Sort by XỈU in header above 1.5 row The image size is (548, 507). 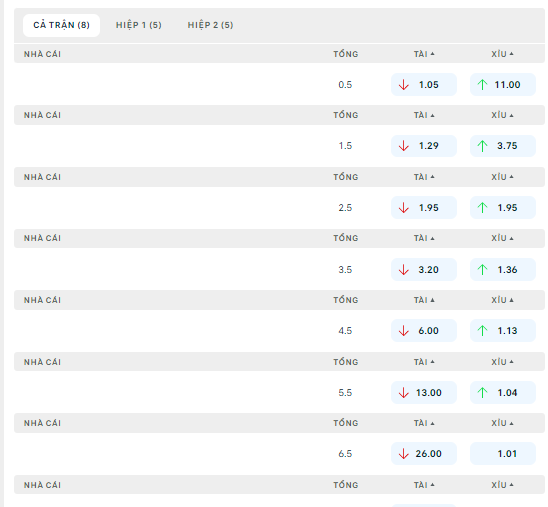tap(502, 115)
